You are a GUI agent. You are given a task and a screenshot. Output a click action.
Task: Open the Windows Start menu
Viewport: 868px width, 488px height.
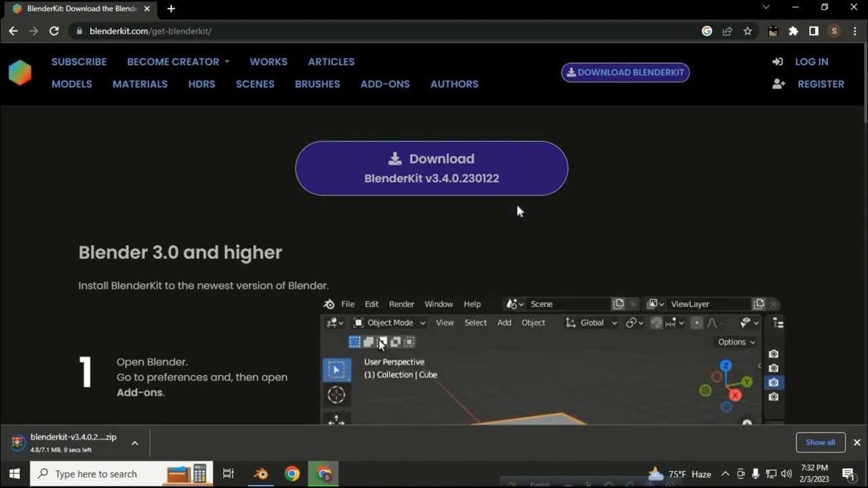click(14, 474)
